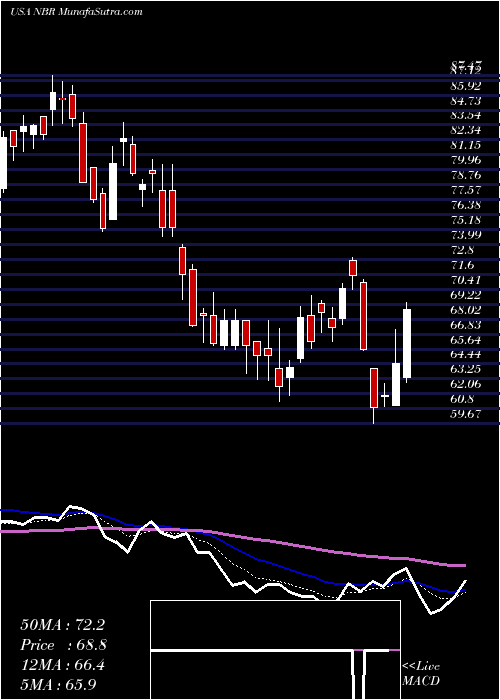
Task: Click the 50MA : 72.2 reading
Action: pyautogui.click(x=62, y=625)
